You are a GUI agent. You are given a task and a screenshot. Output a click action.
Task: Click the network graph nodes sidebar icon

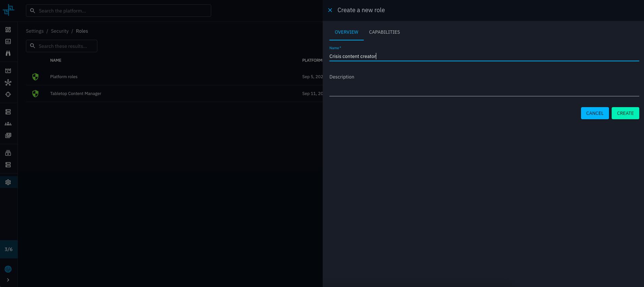[8, 83]
